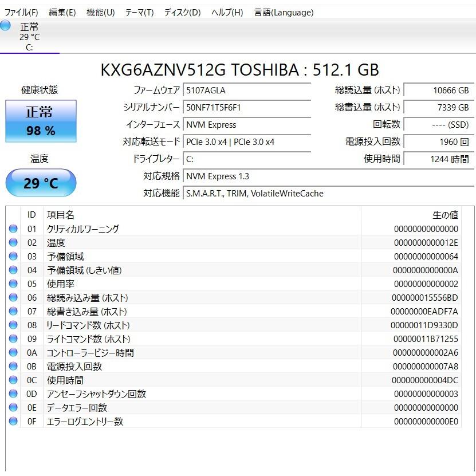Click status dot for 0E データエラー回数
The image size is (476, 476).
coord(13,407)
